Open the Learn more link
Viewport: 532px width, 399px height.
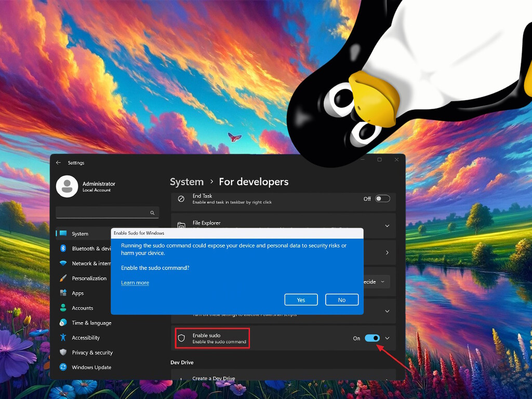point(135,283)
